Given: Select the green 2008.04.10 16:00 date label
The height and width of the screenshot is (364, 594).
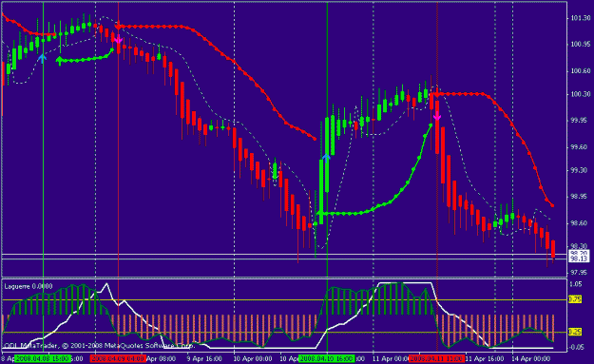Looking at the screenshot, I should point(326,358).
